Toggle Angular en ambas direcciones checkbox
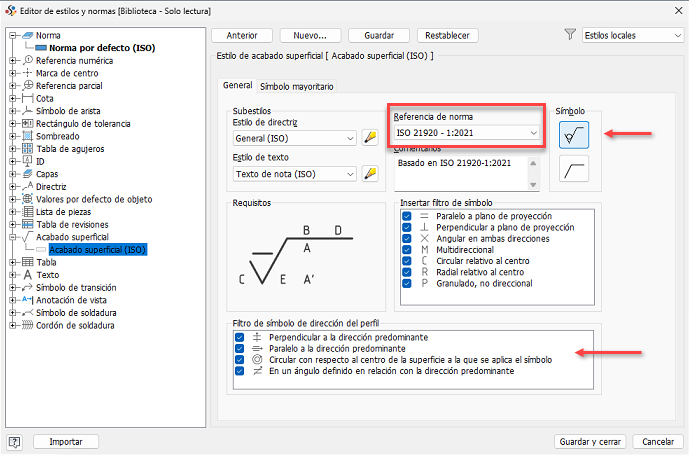689x455 pixels. coord(407,239)
